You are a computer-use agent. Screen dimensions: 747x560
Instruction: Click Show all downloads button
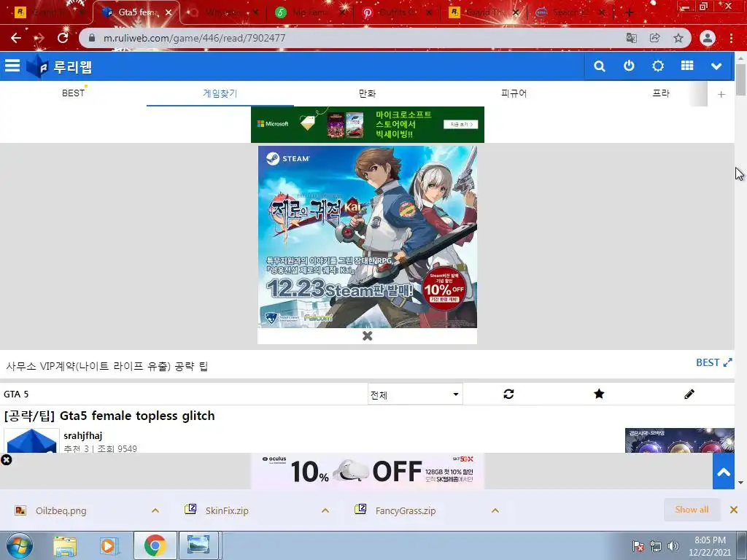pyautogui.click(x=692, y=510)
